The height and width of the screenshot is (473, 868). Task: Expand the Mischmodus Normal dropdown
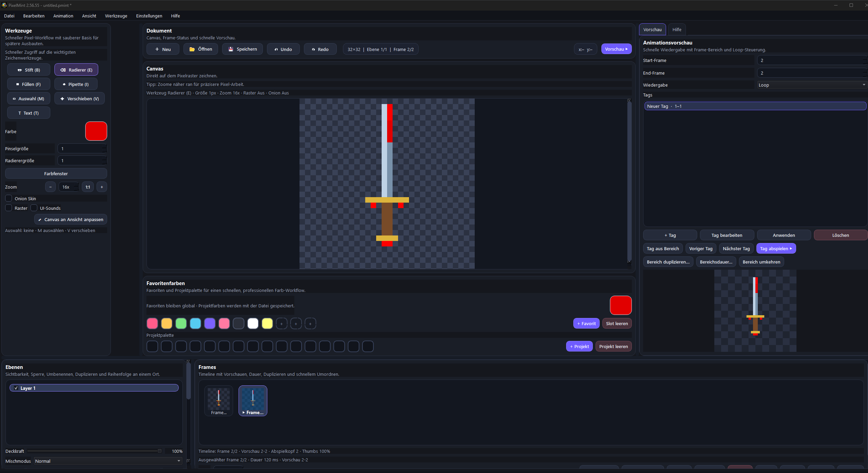pos(108,461)
